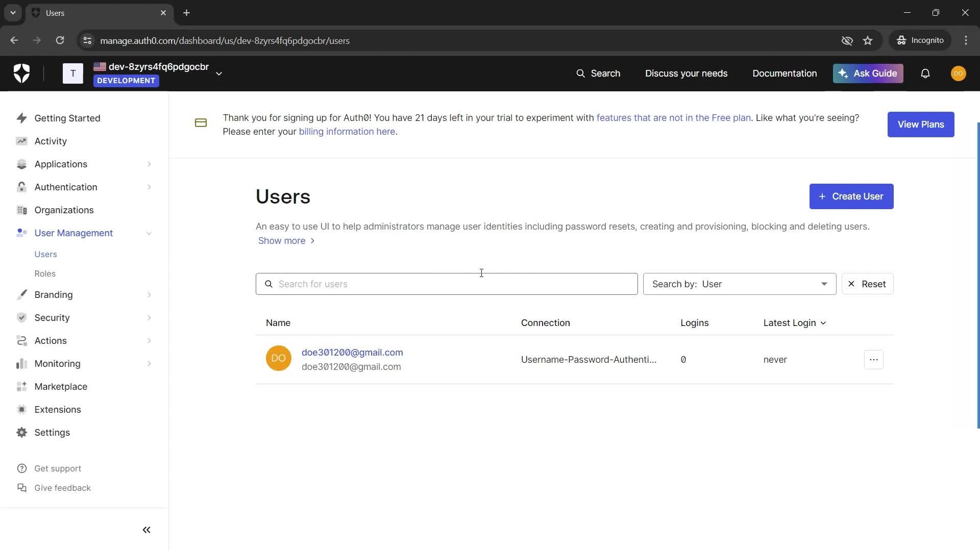
Task: Open the Extensions menu item
Action: point(58,409)
